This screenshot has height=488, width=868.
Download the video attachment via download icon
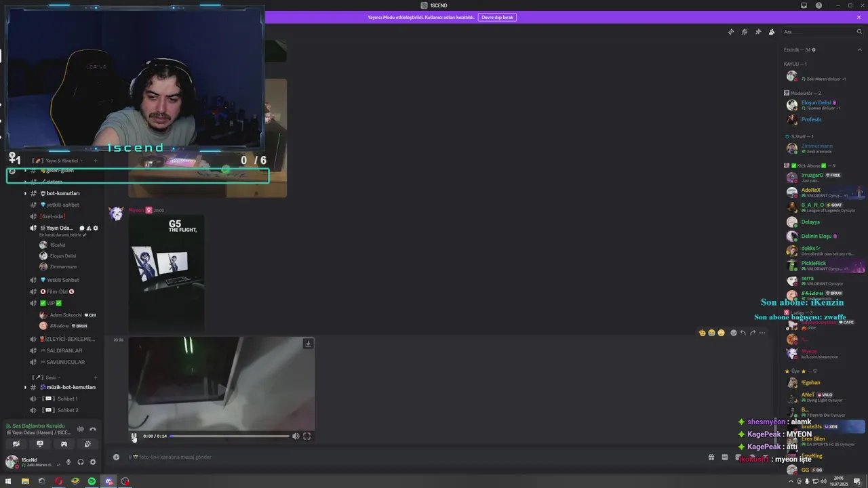308,344
